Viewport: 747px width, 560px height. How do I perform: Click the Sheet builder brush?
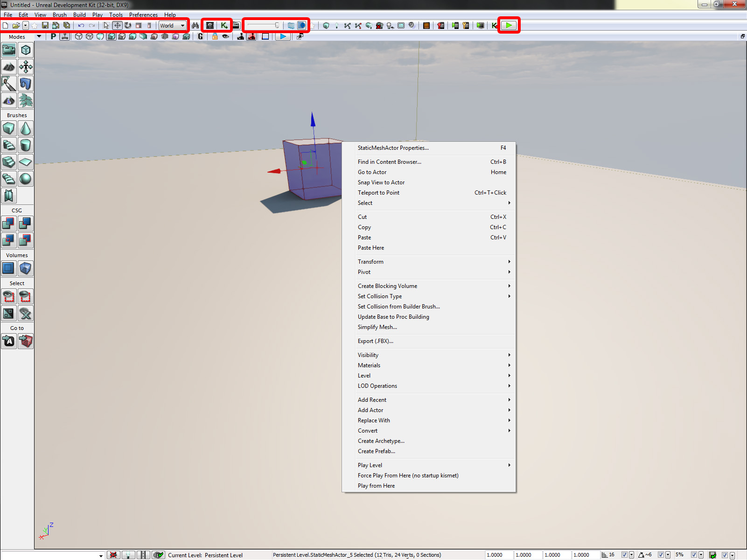(x=26, y=162)
